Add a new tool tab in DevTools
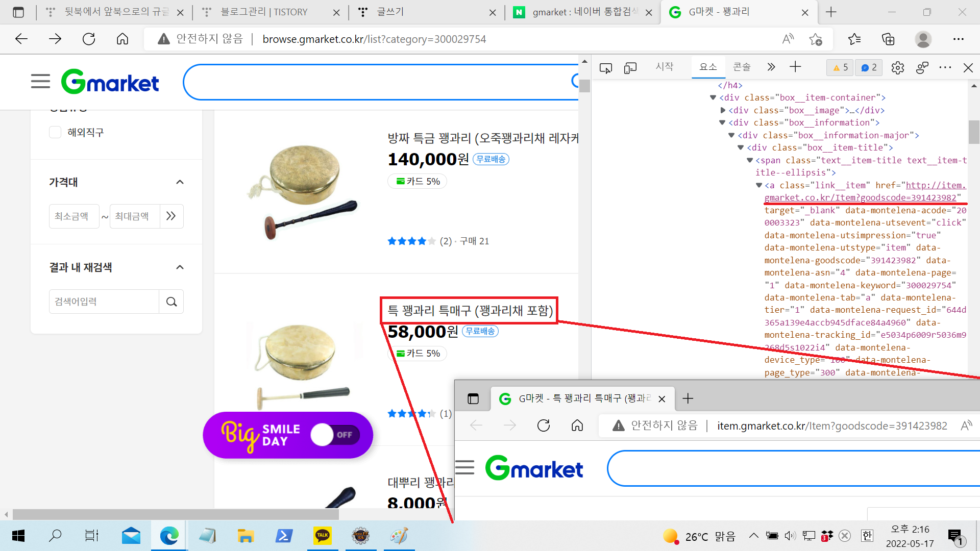The image size is (980, 551). [795, 67]
